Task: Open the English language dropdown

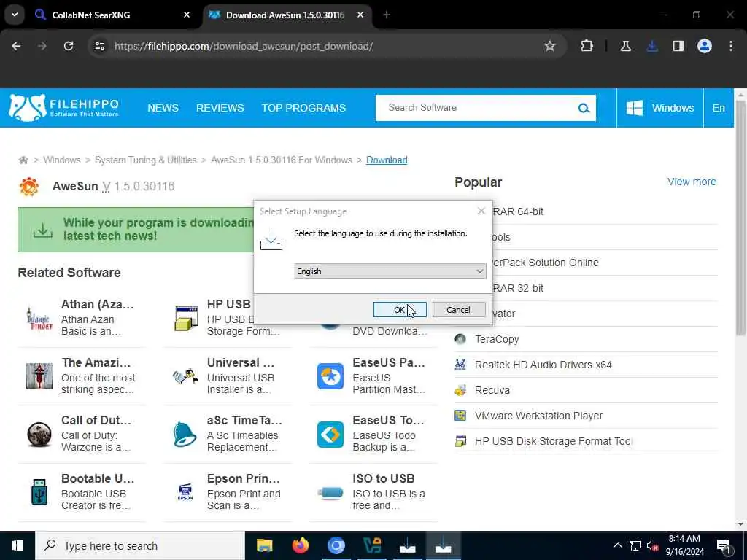Action: point(390,271)
